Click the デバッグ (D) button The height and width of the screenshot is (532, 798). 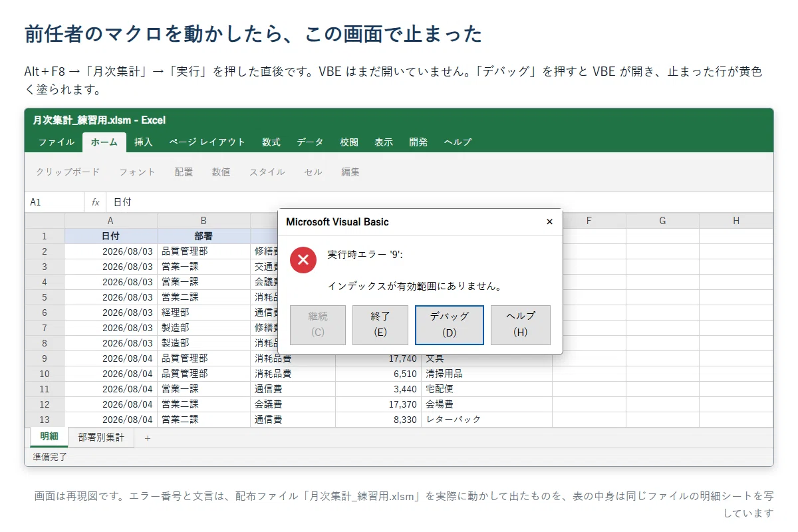coord(449,325)
